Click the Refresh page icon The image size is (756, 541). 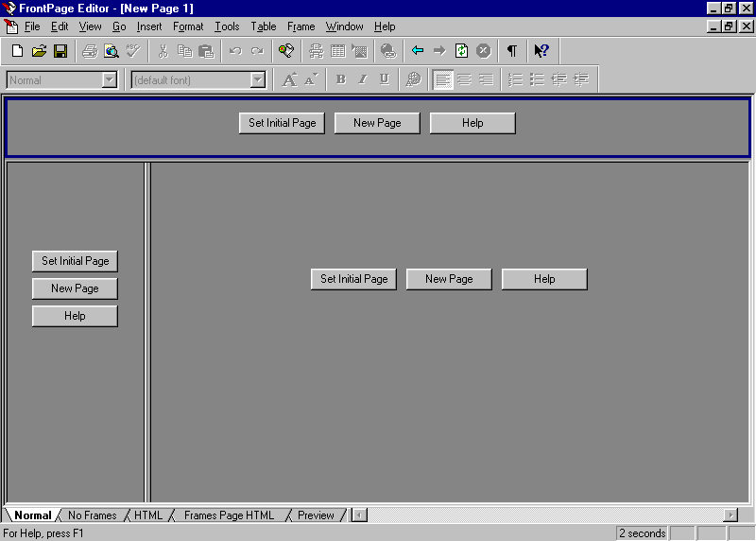click(x=461, y=51)
